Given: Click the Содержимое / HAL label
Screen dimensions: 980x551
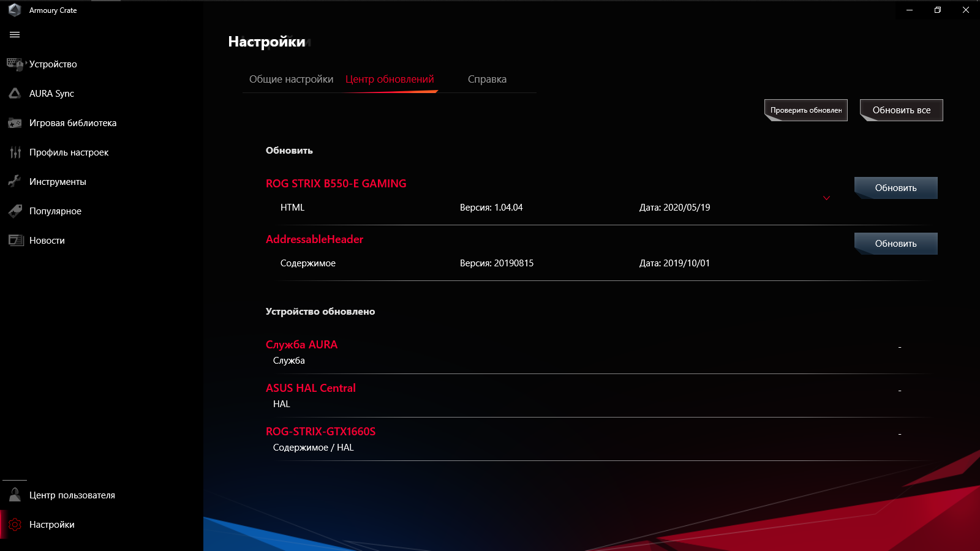Looking at the screenshot, I should click(x=313, y=448).
